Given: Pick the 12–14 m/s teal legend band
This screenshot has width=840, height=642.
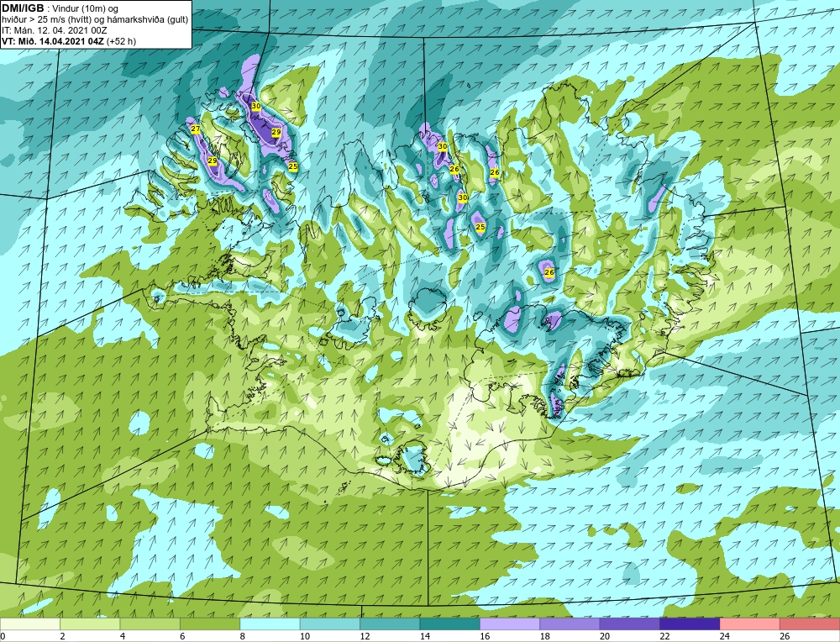Looking at the screenshot, I should (390, 624).
